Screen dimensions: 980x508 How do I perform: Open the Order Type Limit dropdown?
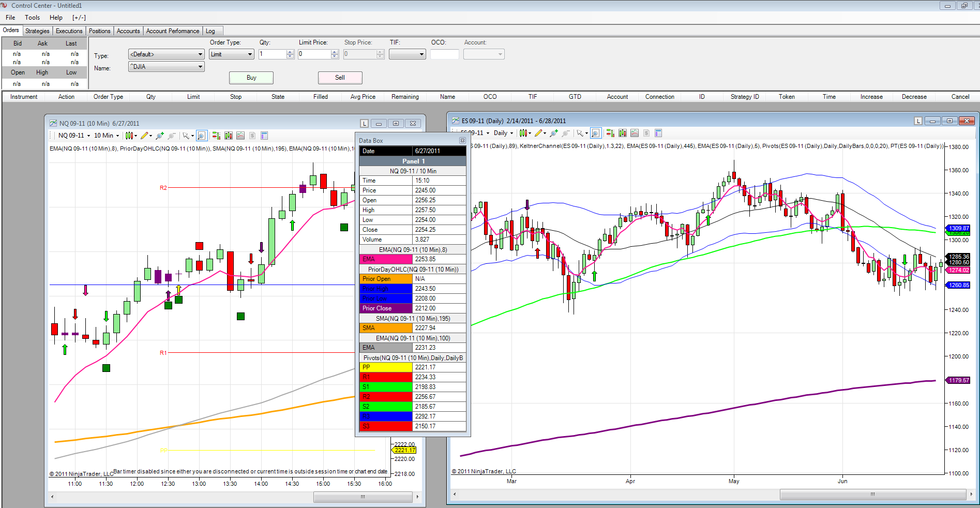(232, 54)
